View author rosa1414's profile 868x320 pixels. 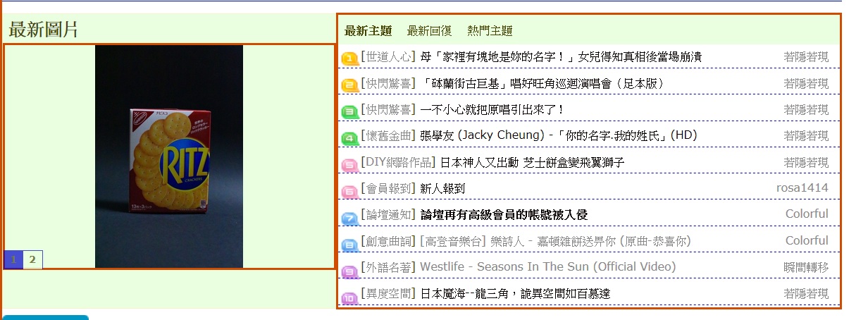point(802,188)
